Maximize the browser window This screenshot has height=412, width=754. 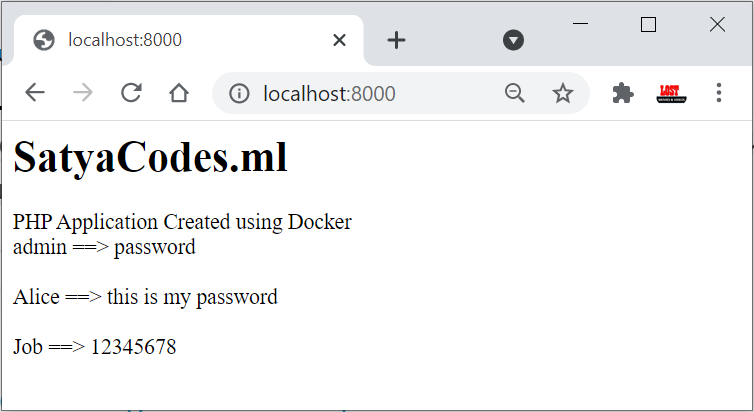648,25
